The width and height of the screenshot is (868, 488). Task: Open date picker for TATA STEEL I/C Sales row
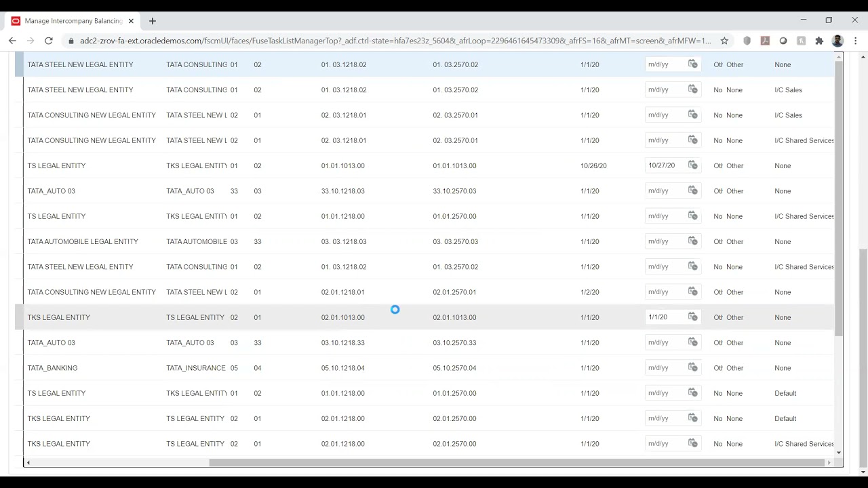pos(692,89)
